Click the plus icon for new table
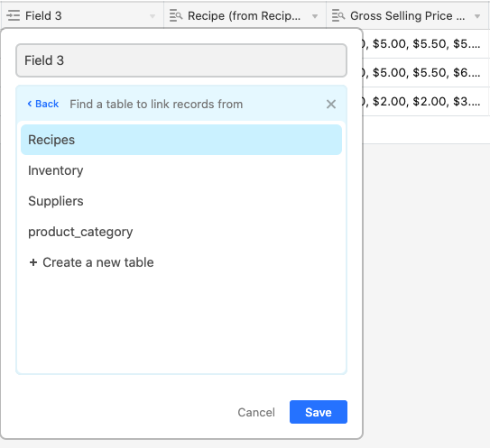 [33, 262]
